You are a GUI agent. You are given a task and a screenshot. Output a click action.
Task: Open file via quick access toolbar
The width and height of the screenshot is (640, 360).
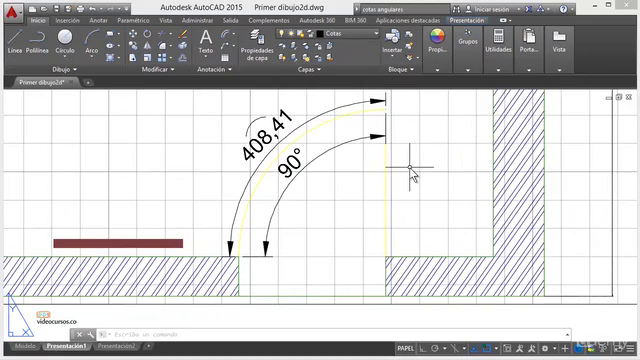pyautogui.click(x=44, y=9)
